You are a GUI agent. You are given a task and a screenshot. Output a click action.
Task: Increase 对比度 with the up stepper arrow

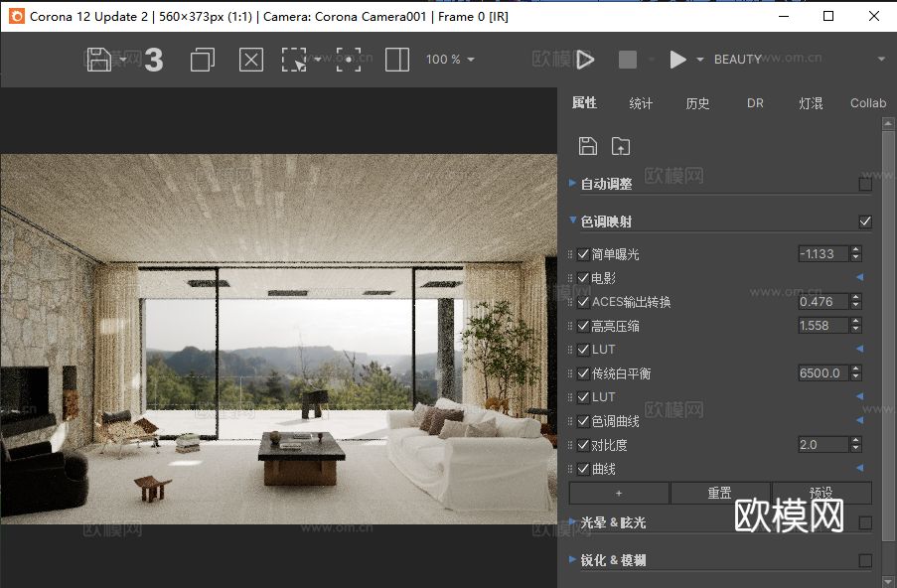[x=855, y=440]
